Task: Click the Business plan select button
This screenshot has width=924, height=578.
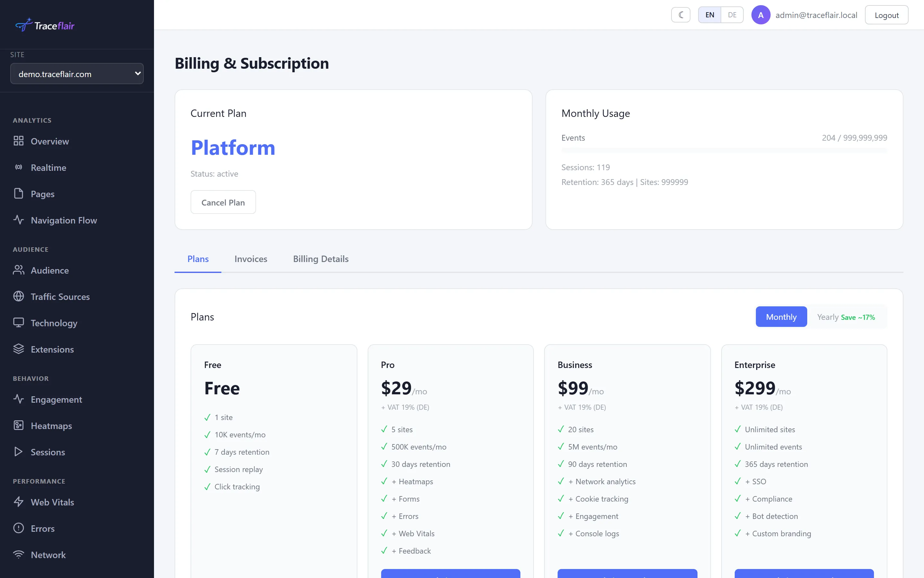Action: tap(627, 574)
